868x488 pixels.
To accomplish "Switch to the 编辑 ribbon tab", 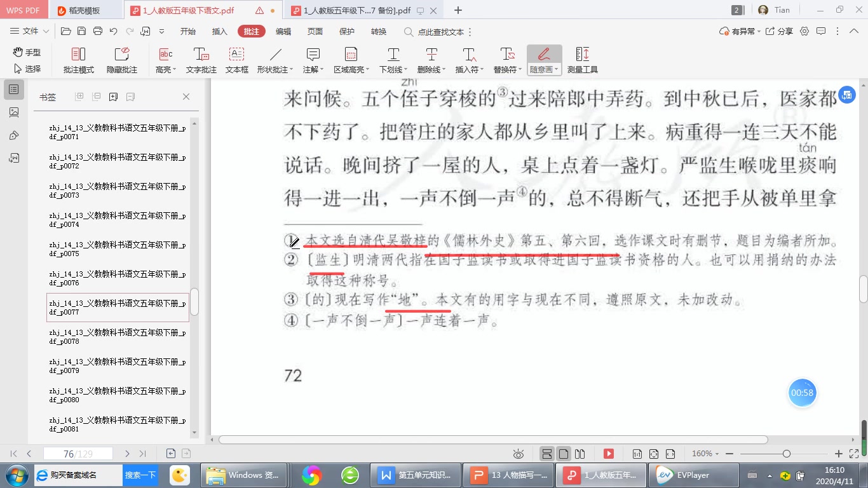I will (283, 32).
